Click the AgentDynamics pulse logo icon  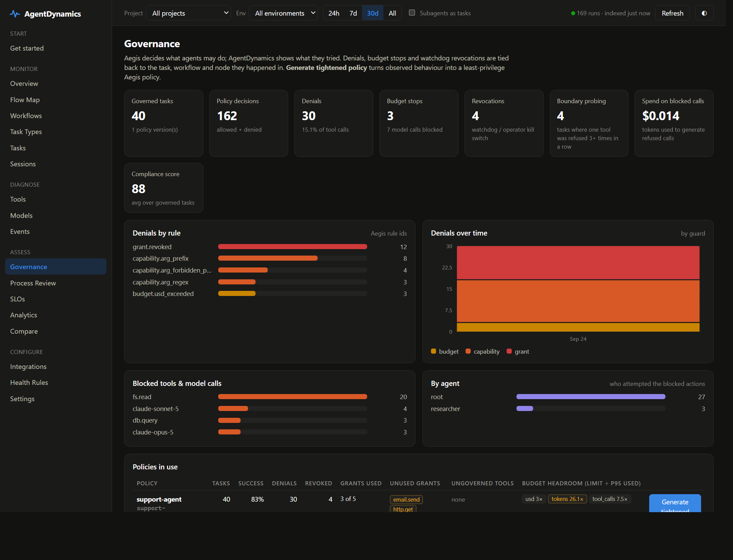tap(15, 14)
